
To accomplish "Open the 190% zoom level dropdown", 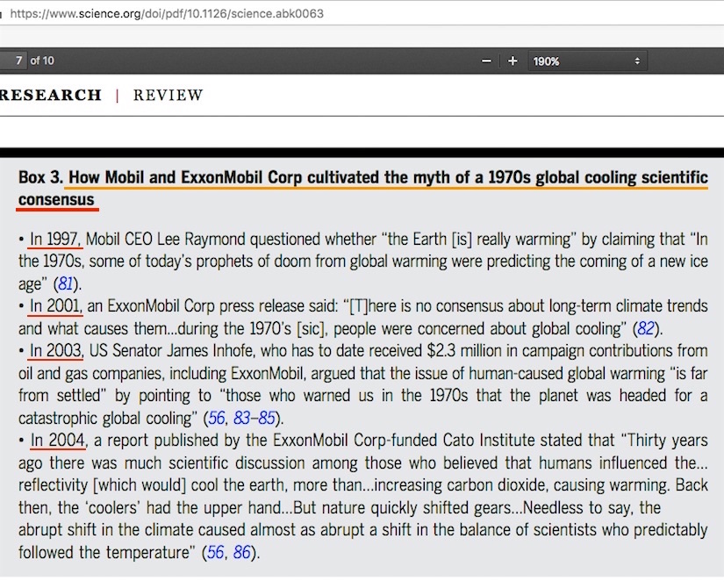I will pos(586,61).
